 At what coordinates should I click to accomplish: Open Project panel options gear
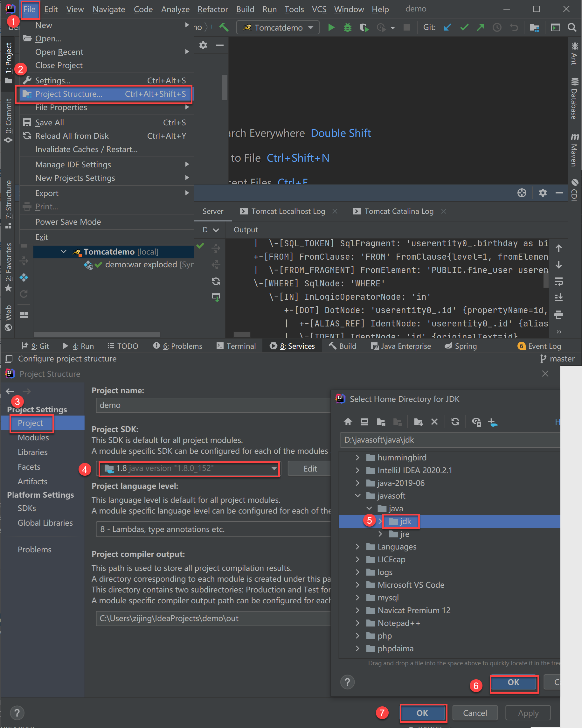coord(203,45)
